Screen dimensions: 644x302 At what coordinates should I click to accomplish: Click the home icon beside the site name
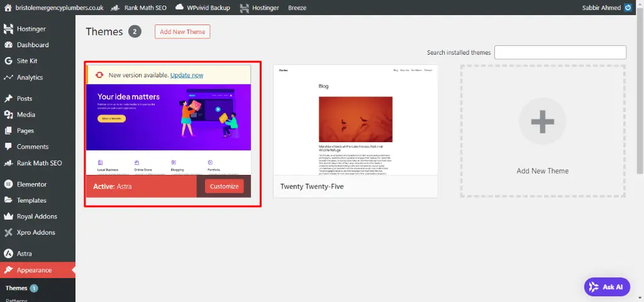click(8, 8)
